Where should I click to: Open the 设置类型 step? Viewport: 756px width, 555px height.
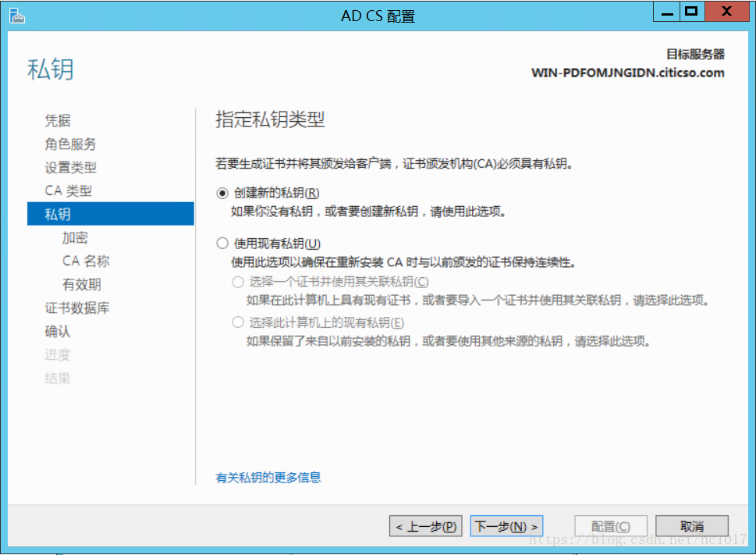(x=70, y=167)
